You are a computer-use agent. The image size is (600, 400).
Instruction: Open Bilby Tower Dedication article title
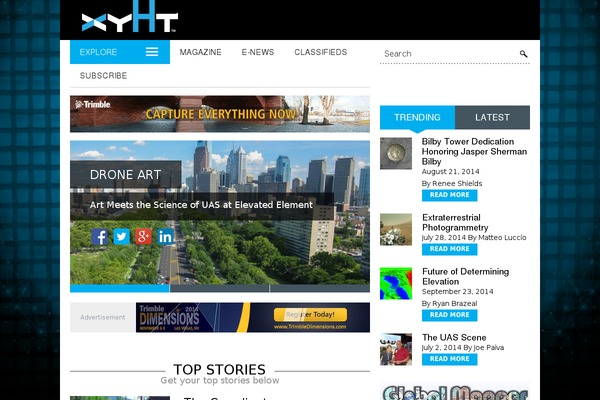[x=474, y=152]
